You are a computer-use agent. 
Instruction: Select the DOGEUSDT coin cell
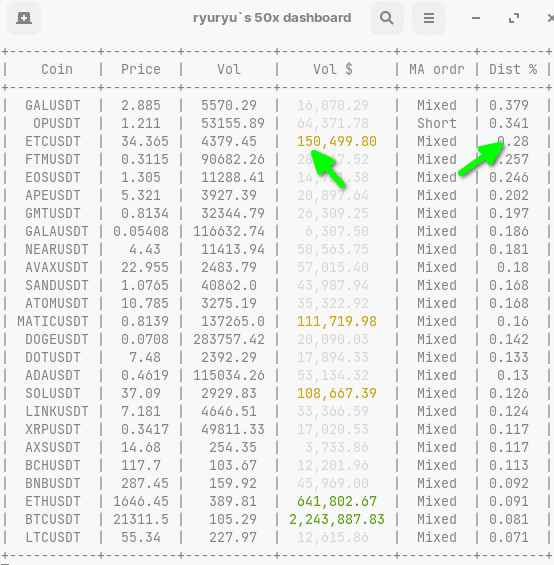(57, 339)
